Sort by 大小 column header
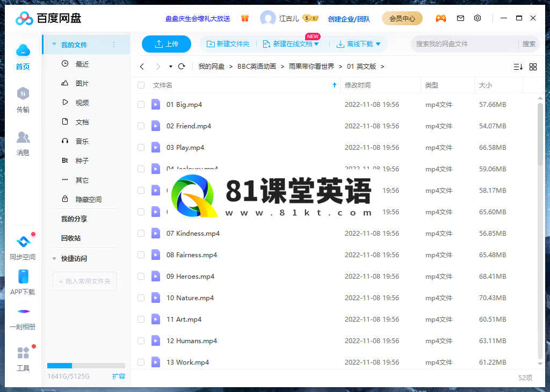The width and height of the screenshot is (550, 392). (486, 85)
